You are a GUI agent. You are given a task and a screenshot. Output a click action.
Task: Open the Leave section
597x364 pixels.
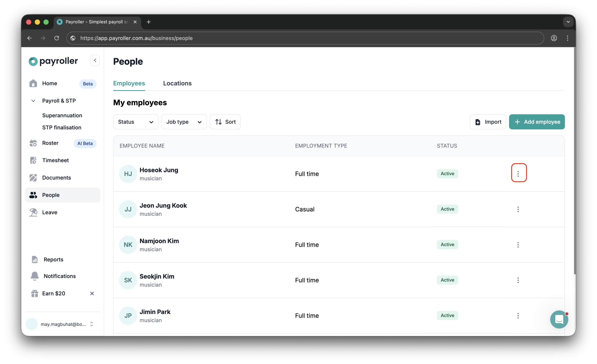click(x=50, y=212)
